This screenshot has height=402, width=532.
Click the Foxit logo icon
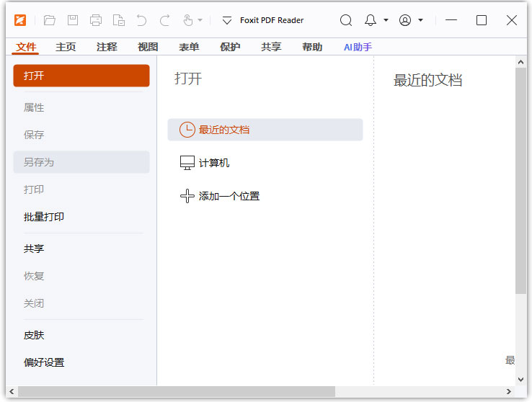pyautogui.click(x=20, y=20)
